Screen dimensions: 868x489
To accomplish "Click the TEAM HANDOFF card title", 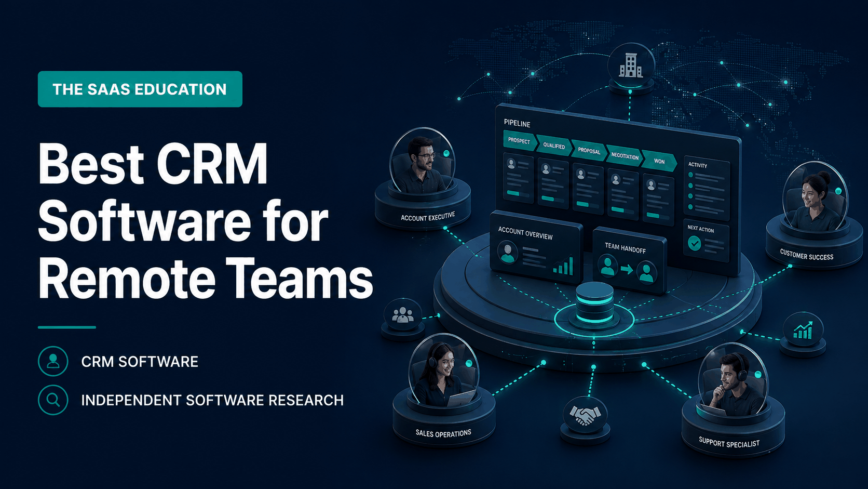I will [x=625, y=248].
